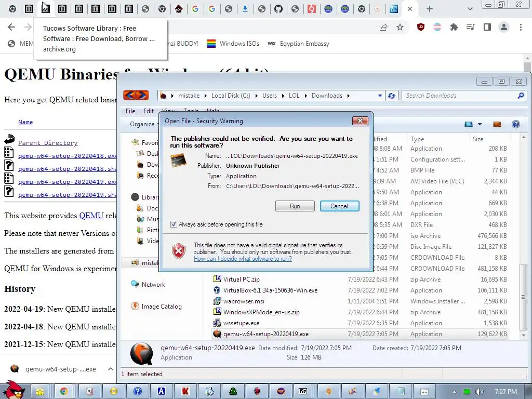Expand the address bar history dropdown

380,96
